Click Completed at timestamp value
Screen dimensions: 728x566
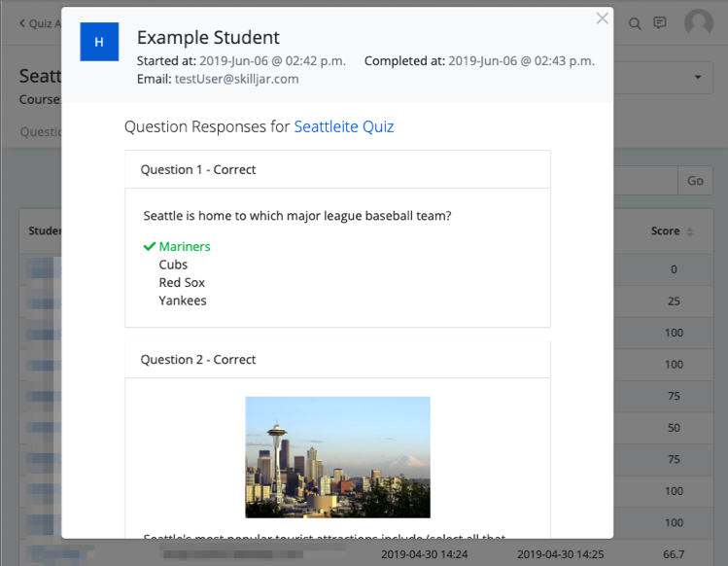[521, 61]
